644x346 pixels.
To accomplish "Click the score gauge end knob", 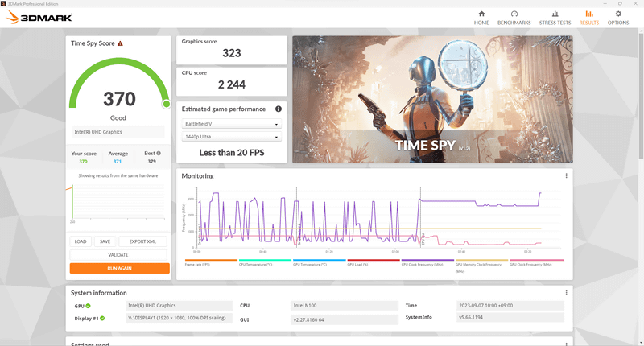I will tap(167, 104).
